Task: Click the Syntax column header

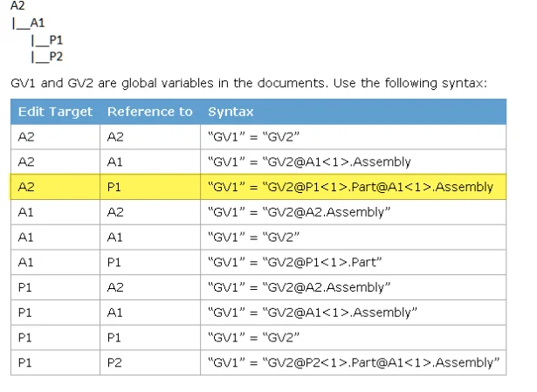Action: point(231,112)
